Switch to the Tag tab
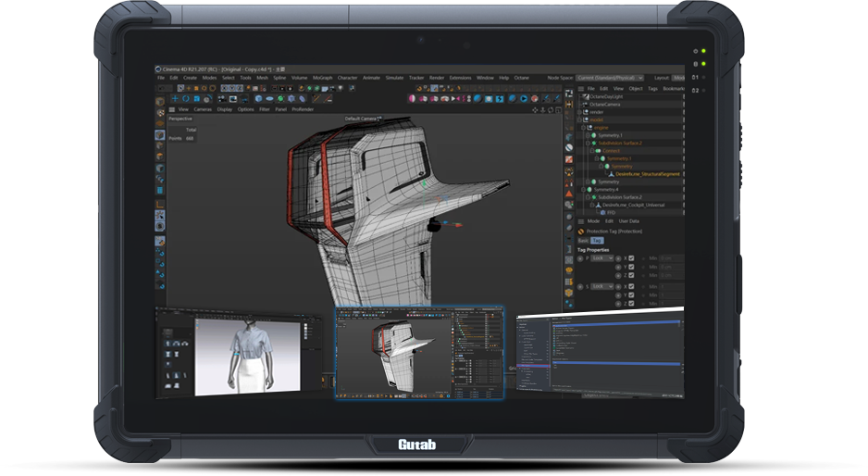This screenshot has width=868, height=476. [597, 241]
